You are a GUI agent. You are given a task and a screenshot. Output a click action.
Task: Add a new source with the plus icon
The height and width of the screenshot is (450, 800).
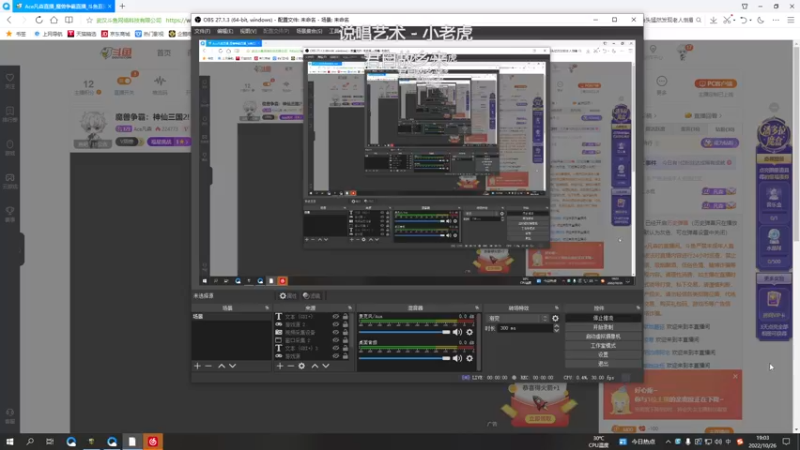[x=280, y=366]
